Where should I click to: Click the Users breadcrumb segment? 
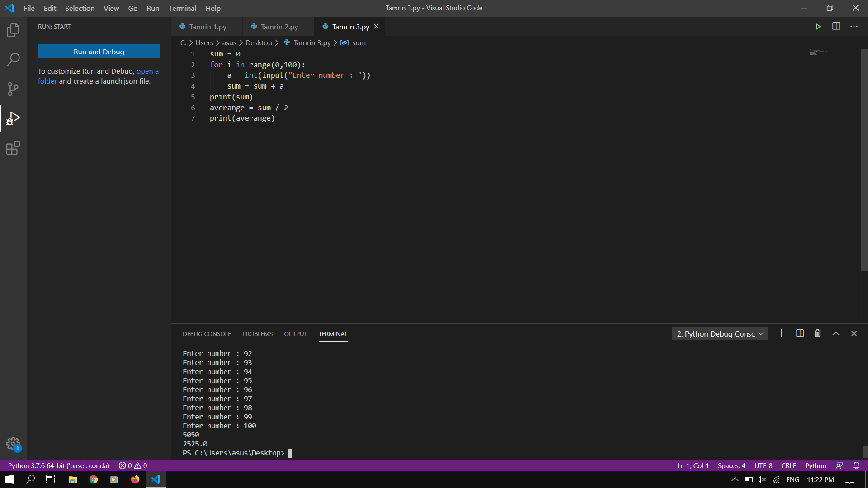[x=204, y=43]
